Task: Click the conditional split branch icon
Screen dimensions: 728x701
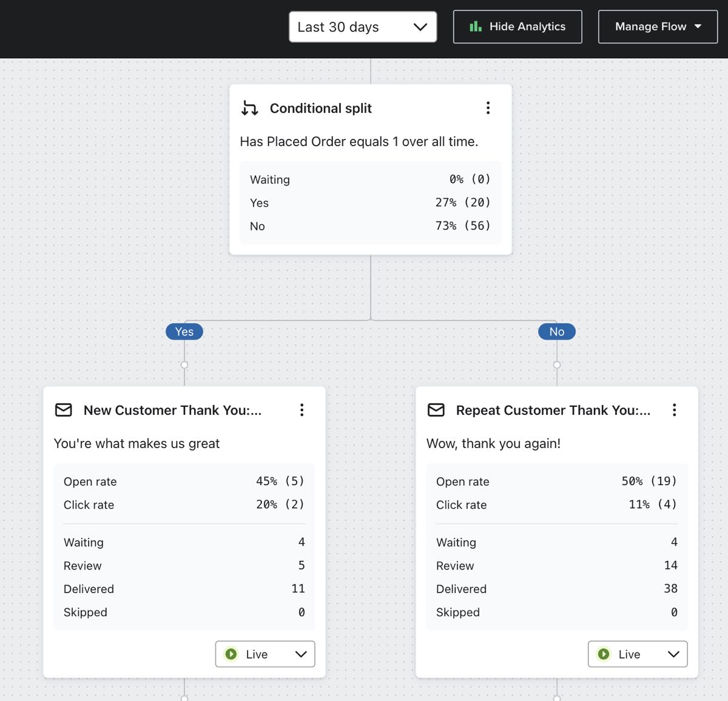Action: pos(249,108)
